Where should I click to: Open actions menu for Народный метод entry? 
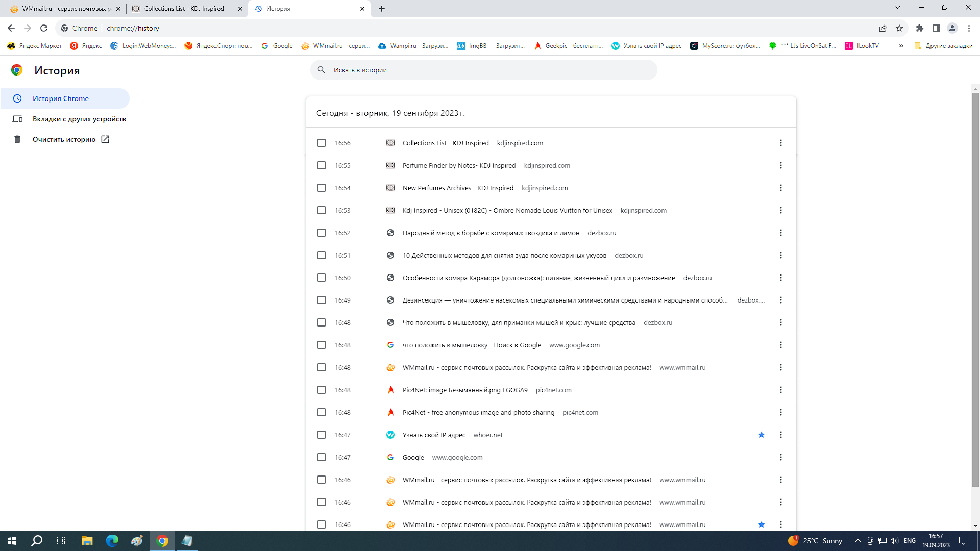pos(781,233)
